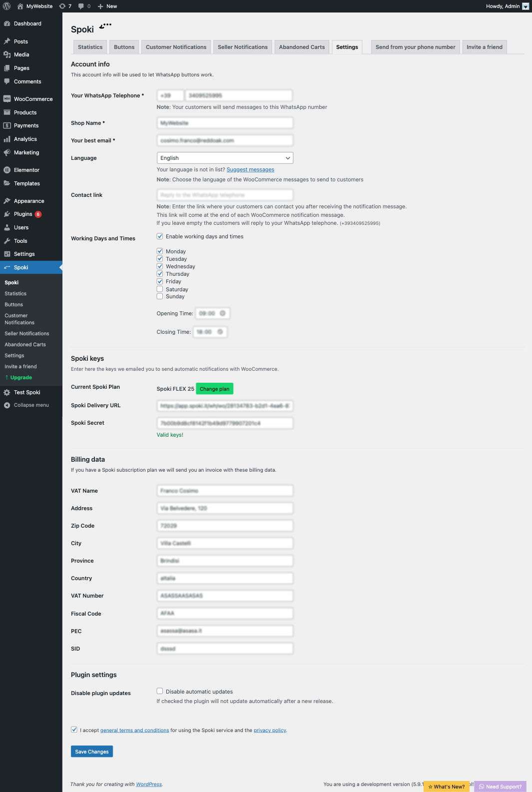Click the Contact link input field
This screenshot has height=792, width=532.
pos(225,195)
